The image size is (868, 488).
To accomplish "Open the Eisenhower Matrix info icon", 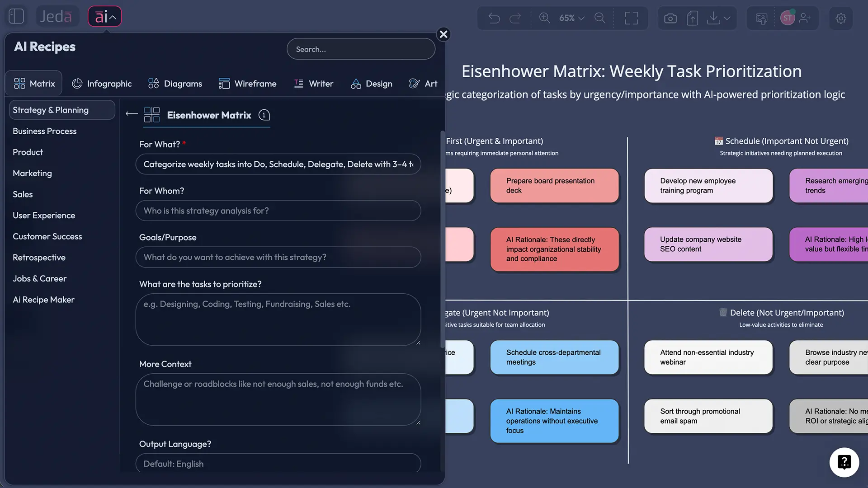I will (x=264, y=115).
